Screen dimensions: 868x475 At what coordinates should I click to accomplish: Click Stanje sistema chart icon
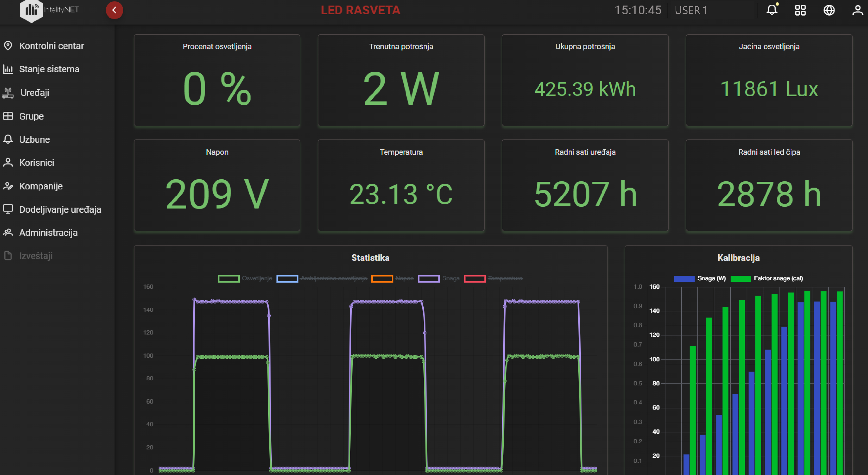(8, 69)
